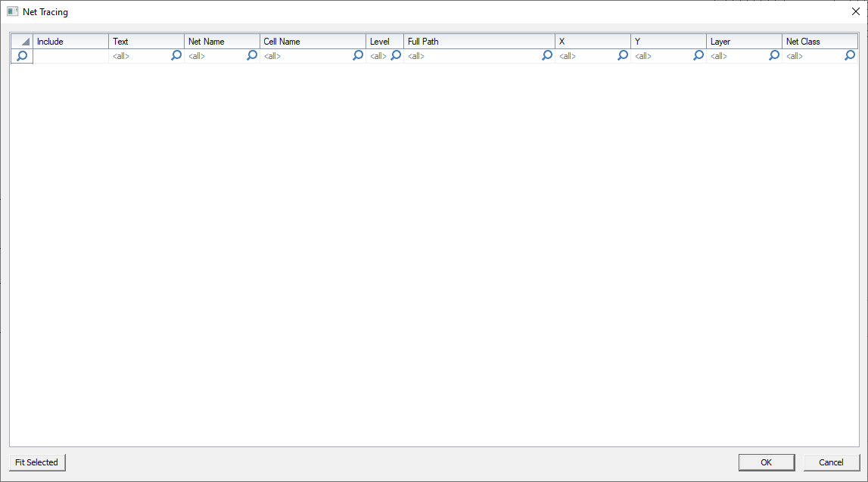
Task: Click the Layer column filter magnifier
Action: (x=773, y=55)
